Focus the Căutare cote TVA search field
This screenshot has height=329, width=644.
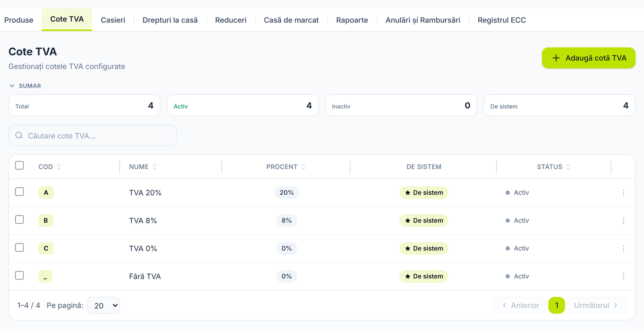click(x=93, y=136)
